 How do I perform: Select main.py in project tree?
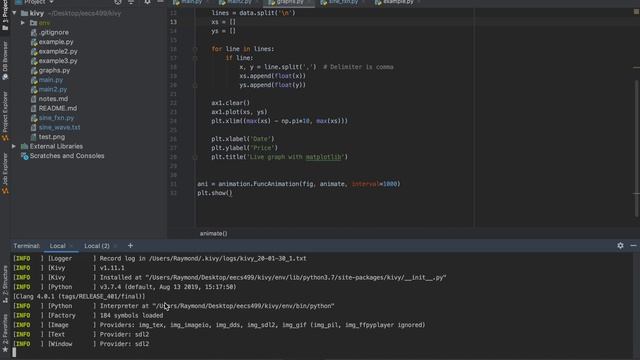(x=51, y=80)
